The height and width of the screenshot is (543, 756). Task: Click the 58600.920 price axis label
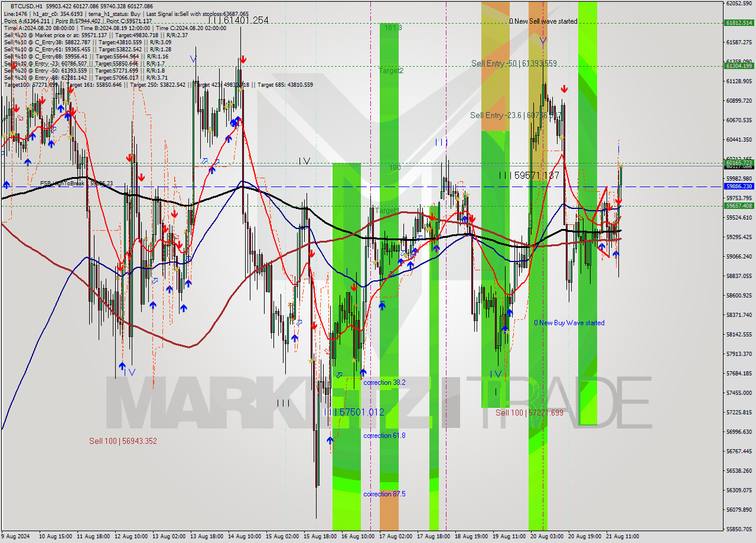[738, 296]
